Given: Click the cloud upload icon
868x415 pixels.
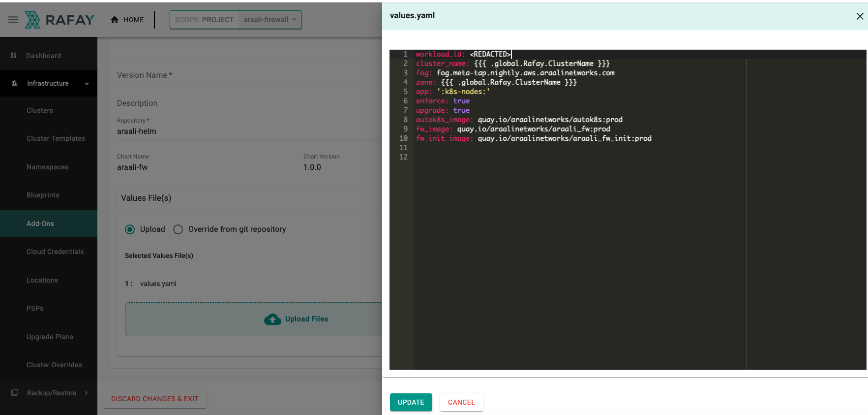Looking at the screenshot, I should click(272, 319).
